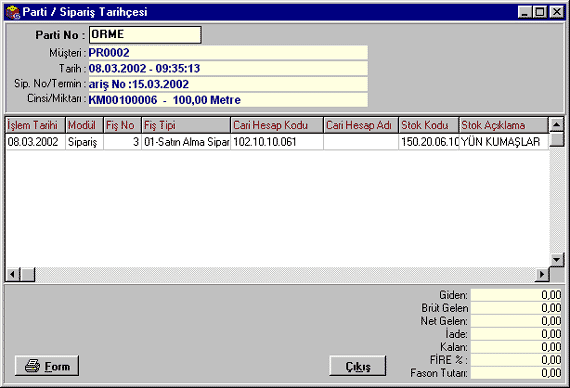Click the Parti No input field
This screenshot has width=570, height=388.
coord(145,35)
